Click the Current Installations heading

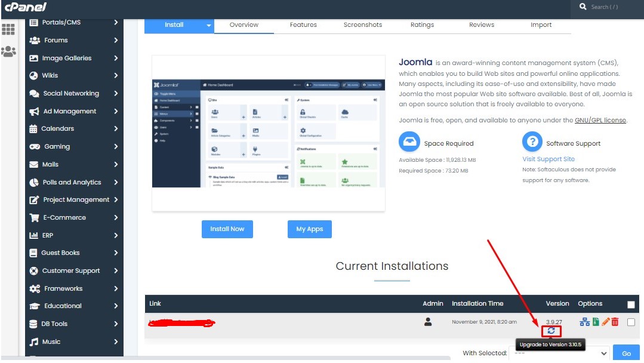[x=392, y=266]
